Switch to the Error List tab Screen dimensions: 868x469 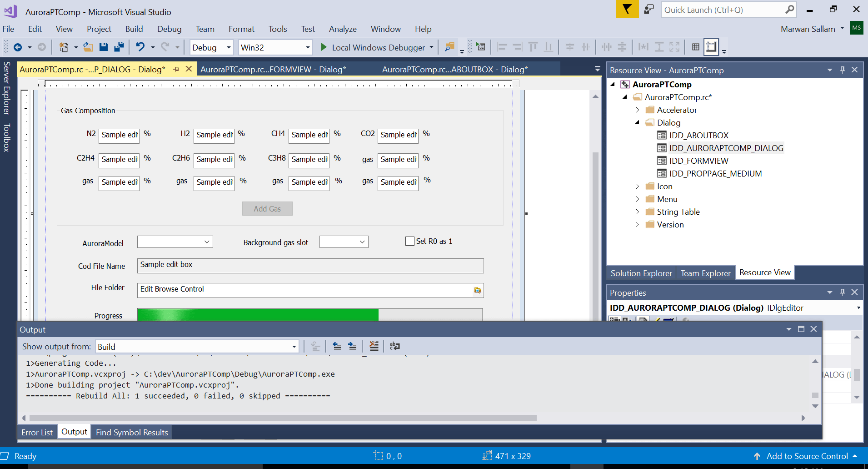tap(37, 432)
